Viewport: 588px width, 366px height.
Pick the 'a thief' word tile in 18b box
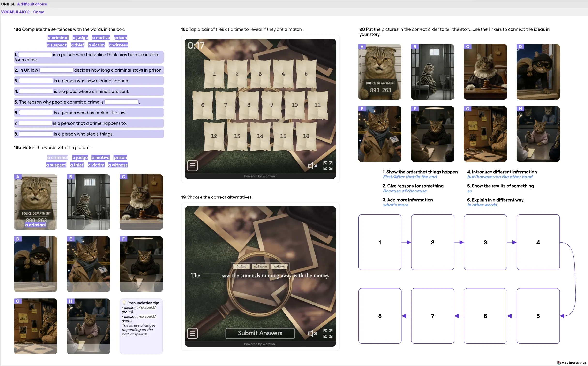(x=77, y=165)
